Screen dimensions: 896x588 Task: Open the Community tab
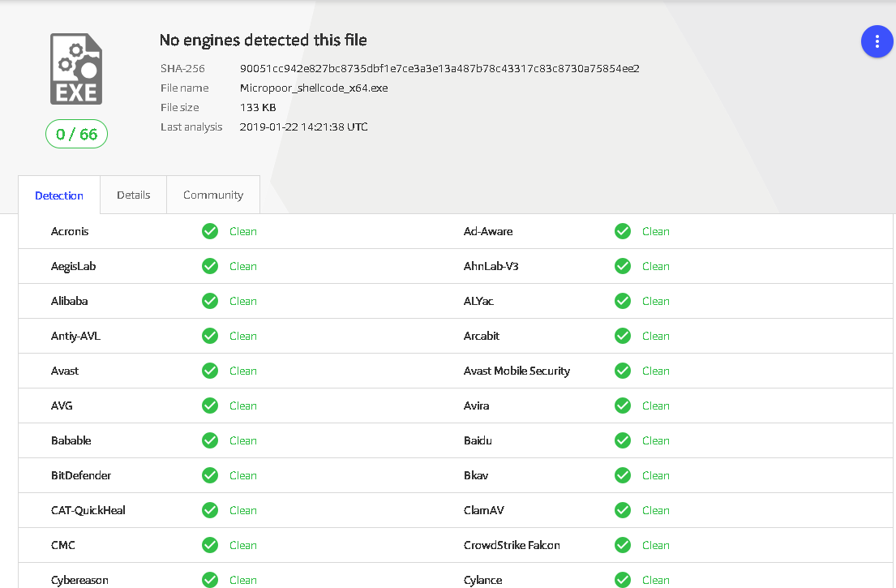click(213, 195)
